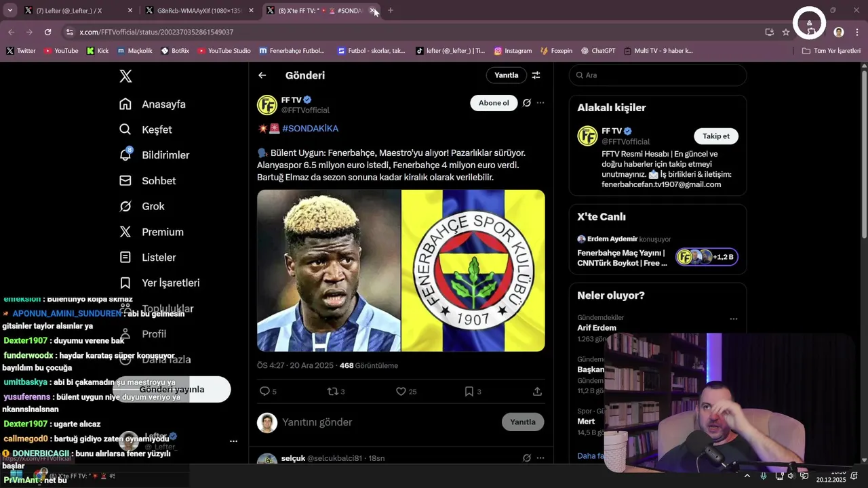Image resolution: width=868 pixels, height=488 pixels.
Task: Open the player photo in post
Action: [x=329, y=270]
